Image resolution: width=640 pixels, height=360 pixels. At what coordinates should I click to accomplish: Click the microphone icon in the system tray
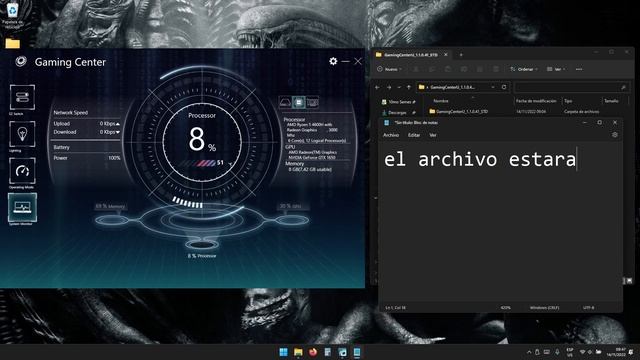(x=557, y=352)
